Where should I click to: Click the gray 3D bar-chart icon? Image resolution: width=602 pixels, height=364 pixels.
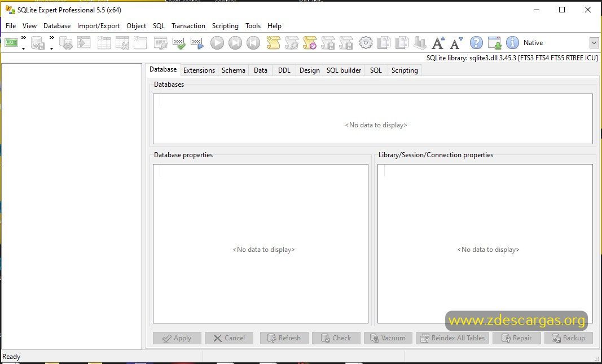[420, 43]
